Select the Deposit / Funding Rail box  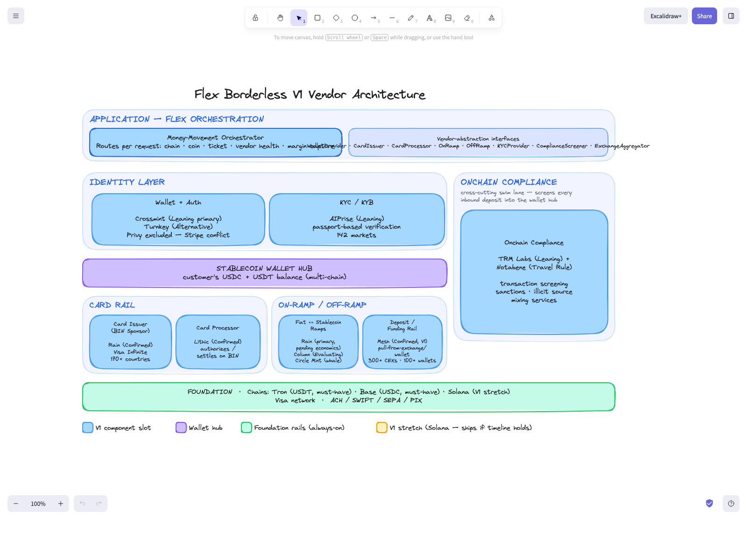[x=402, y=342]
